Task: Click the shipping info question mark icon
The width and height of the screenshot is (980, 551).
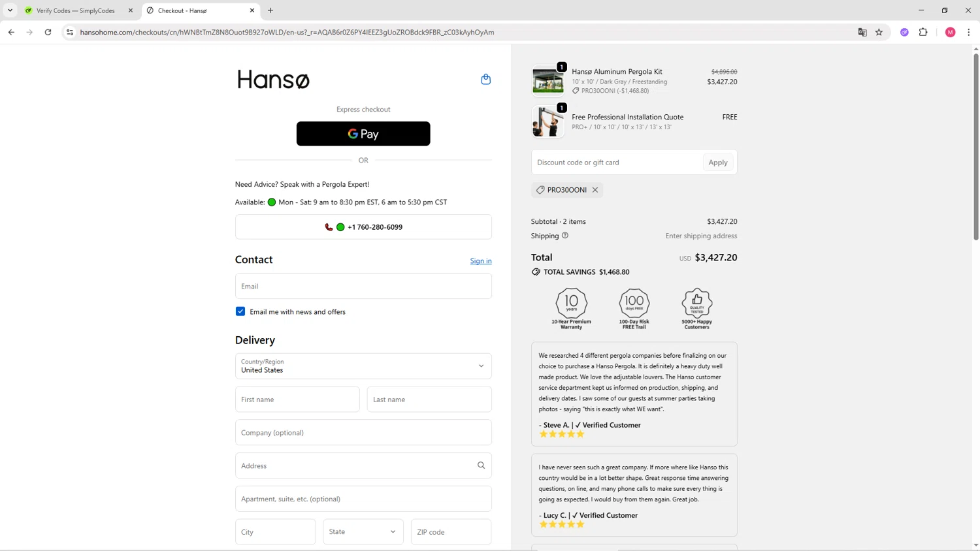Action: click(565, 236)
